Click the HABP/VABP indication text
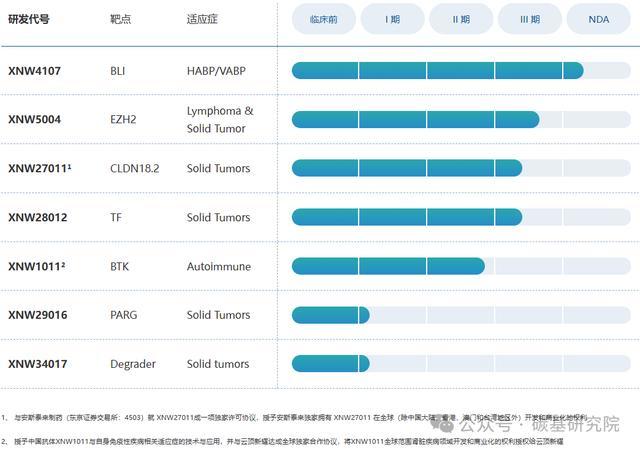 point(216,71)
